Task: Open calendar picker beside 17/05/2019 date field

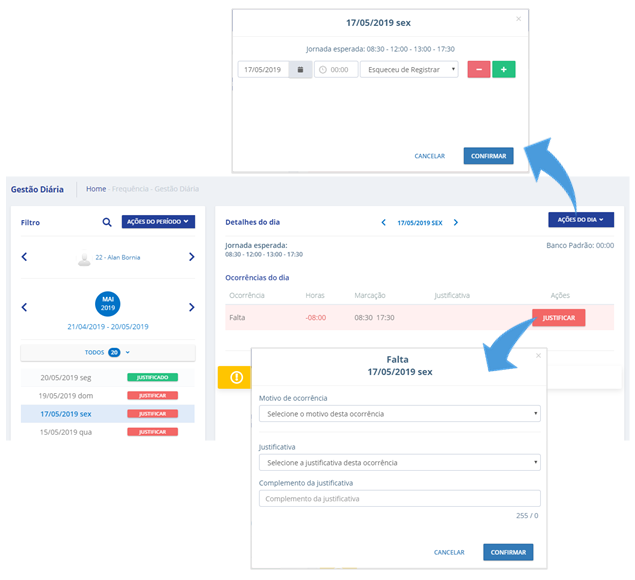Action: click(x=300, y=70)
